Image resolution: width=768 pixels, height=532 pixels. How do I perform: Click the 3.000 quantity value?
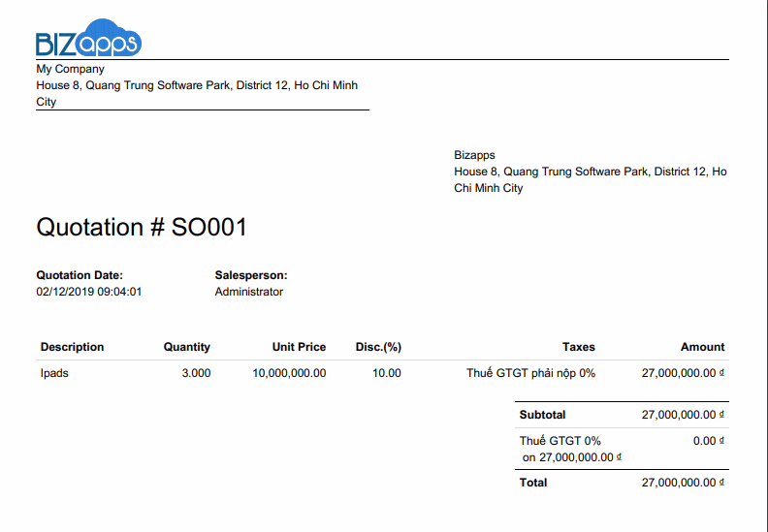pos(195,373)
